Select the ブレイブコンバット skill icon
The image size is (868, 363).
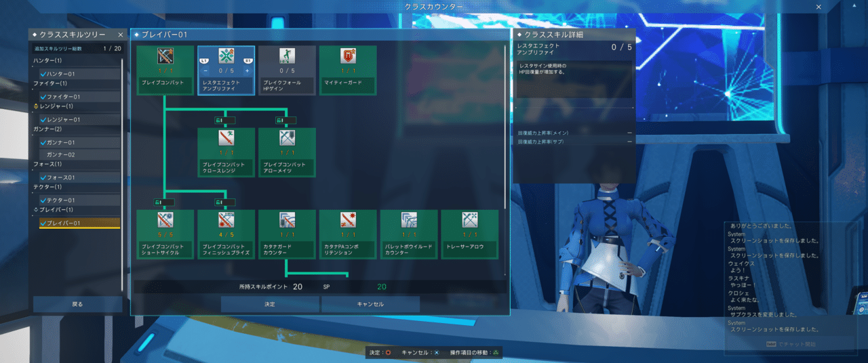click(x=165, y=56)
